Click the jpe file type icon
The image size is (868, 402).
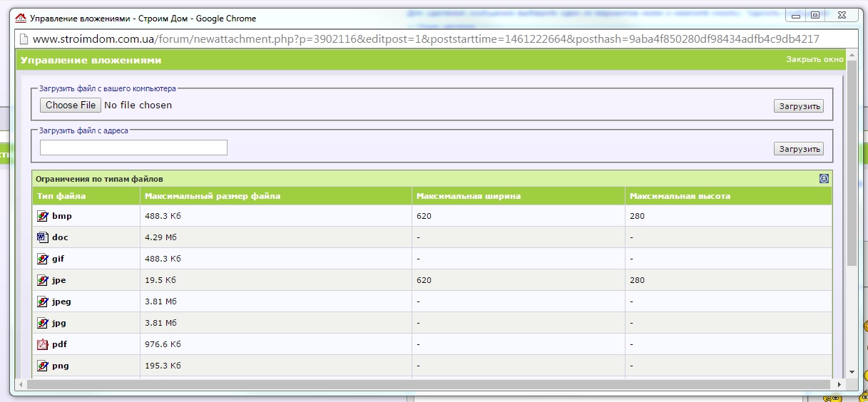43,280
